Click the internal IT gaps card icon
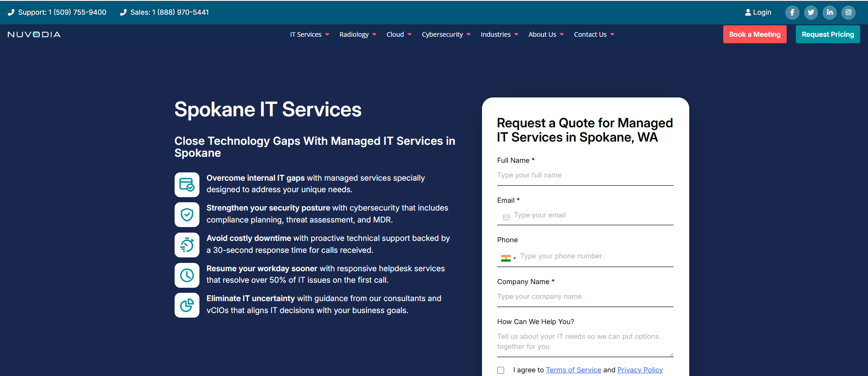This screenshot has width=868, height=376. click(187, 184)
